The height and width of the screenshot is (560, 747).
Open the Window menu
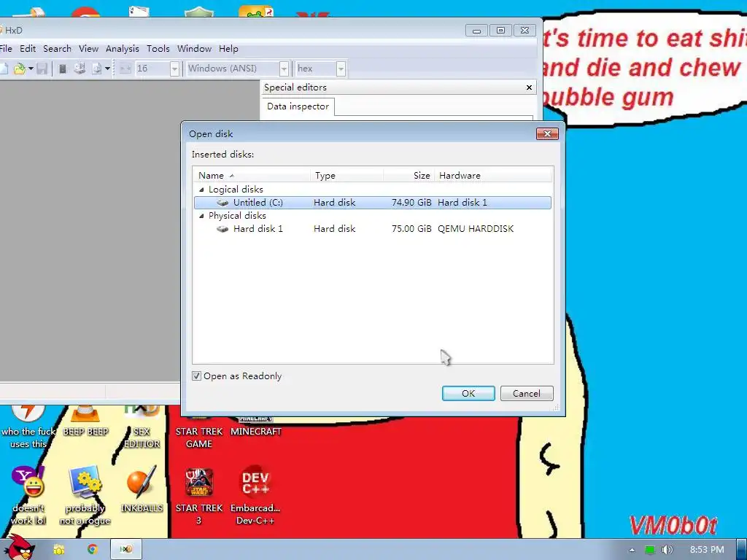pos(194,49)
